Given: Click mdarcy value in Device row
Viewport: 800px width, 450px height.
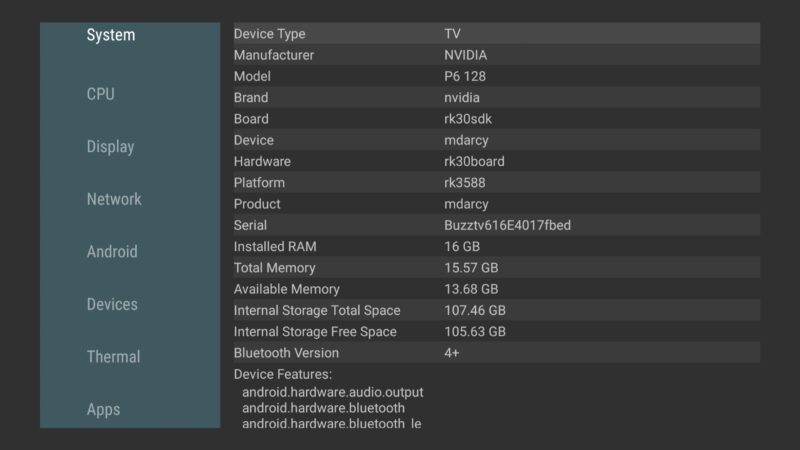Looking at the screenshot, I should [466, 140].
